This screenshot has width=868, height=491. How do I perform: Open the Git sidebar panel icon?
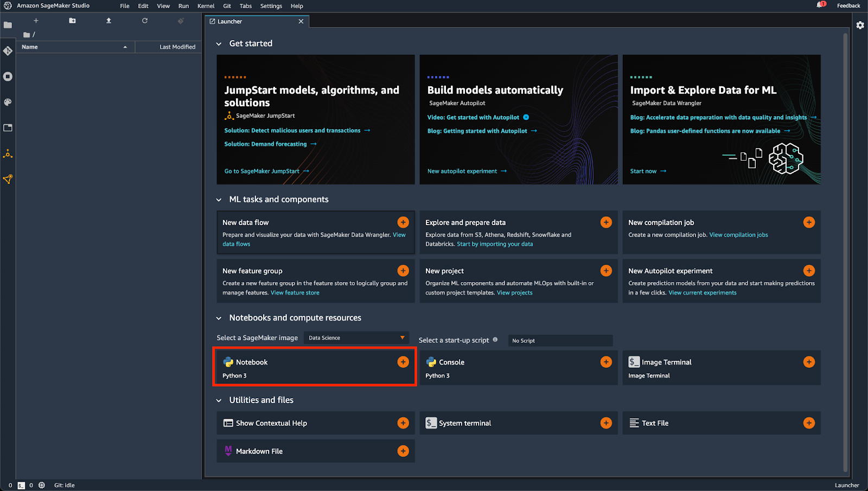8,51
